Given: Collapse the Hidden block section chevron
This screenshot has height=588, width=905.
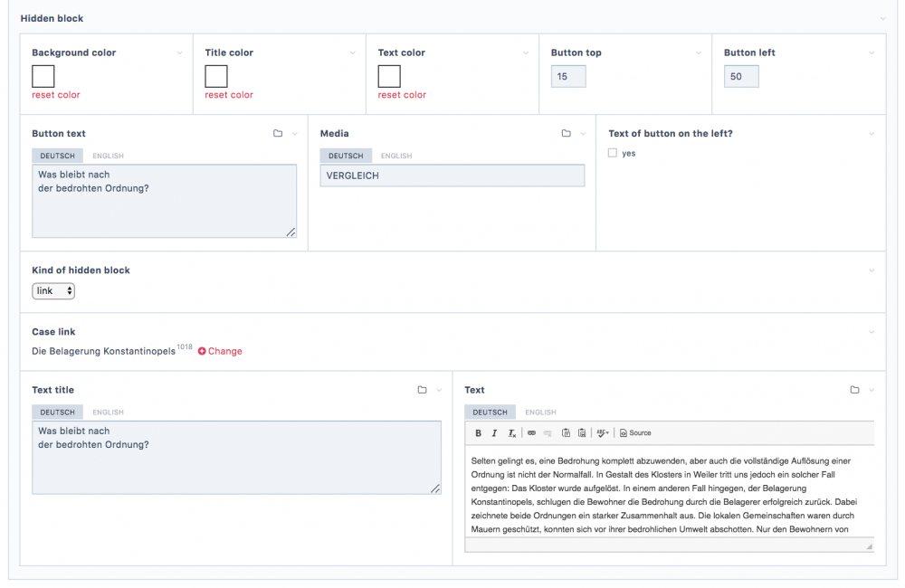Looking at the screenshot, I should 882,18.
